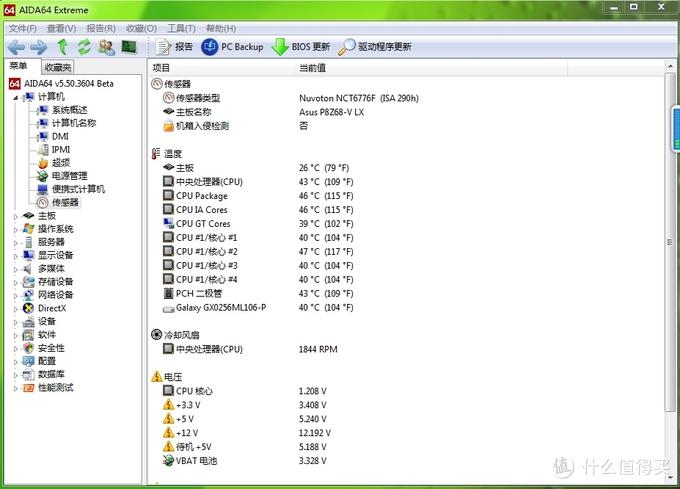This screenshot has height=489, width=680.
Task: Click the Back navigation arrow
Action: (x=16, y=47)
